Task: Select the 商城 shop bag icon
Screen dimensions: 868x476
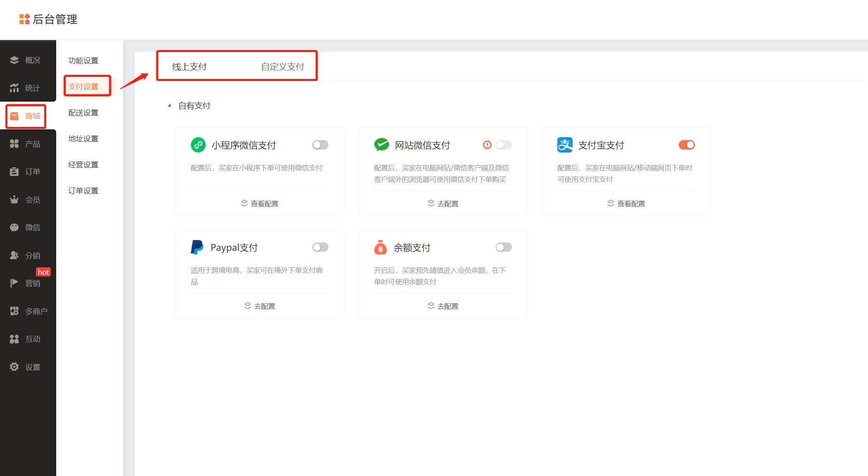Action: coord(14,116)
